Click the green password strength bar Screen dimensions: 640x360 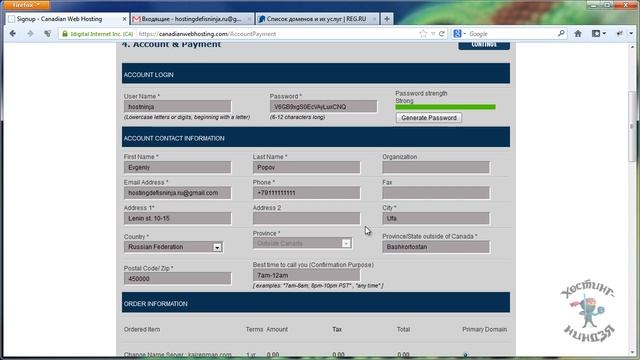pos(445,107)
